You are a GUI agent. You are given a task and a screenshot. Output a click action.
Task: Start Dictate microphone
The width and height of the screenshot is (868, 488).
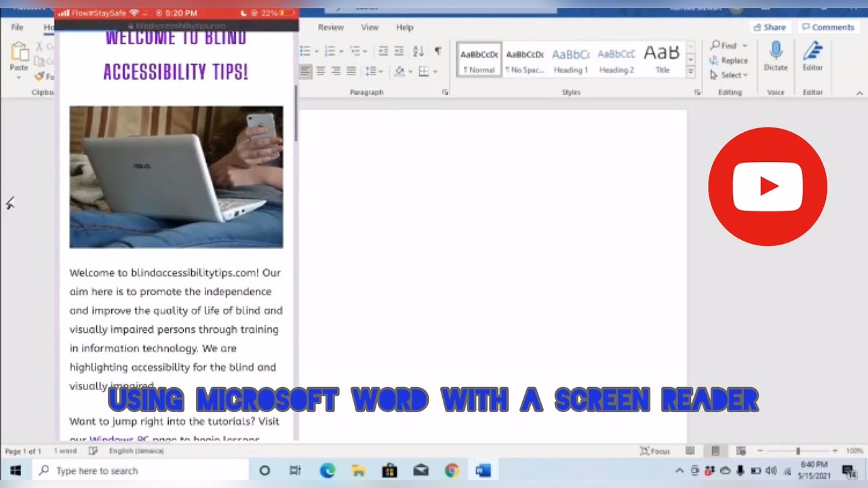(x=776, y=56)
